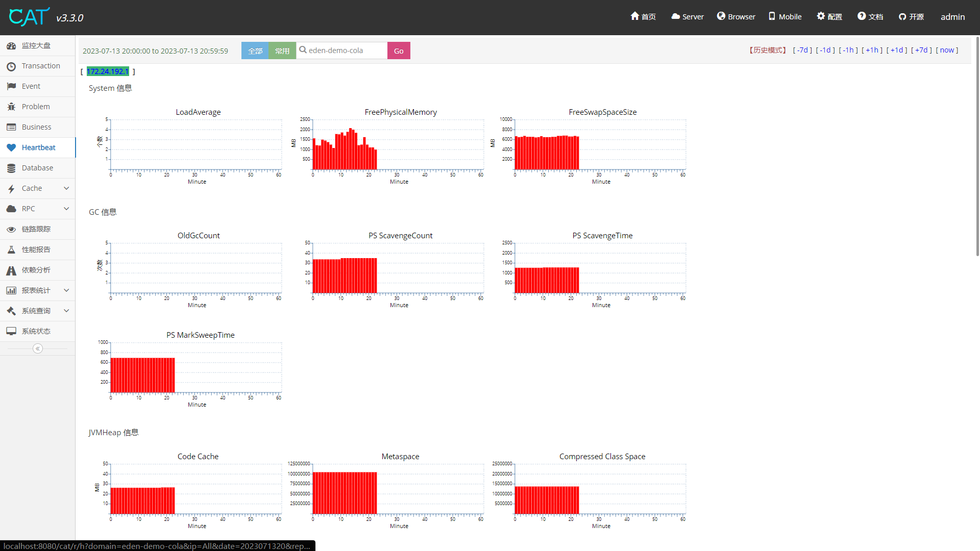This screenshot has height=551, width=980.
Task: Click the 链路跟踪 eye icon
Action: point(11,230)
